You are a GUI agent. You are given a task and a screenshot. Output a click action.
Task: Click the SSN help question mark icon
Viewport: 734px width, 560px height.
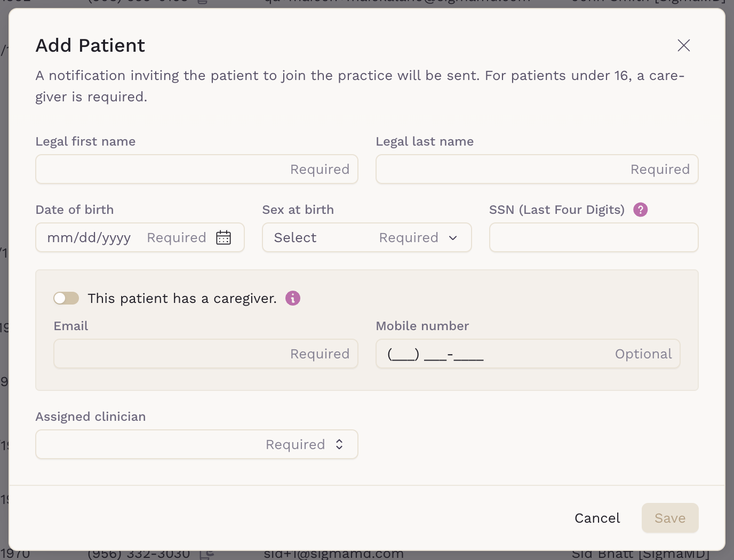pyautogui.click(x=640, y=210)
